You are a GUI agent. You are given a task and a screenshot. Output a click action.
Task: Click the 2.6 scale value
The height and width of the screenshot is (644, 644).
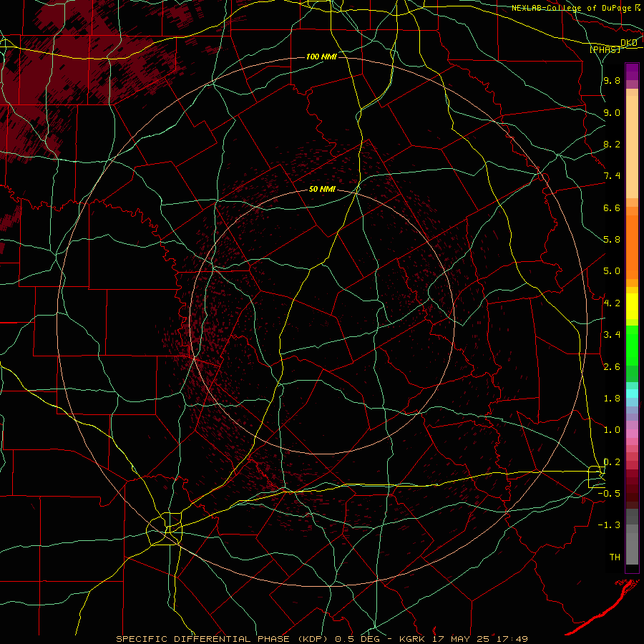(x=612, y=367)
